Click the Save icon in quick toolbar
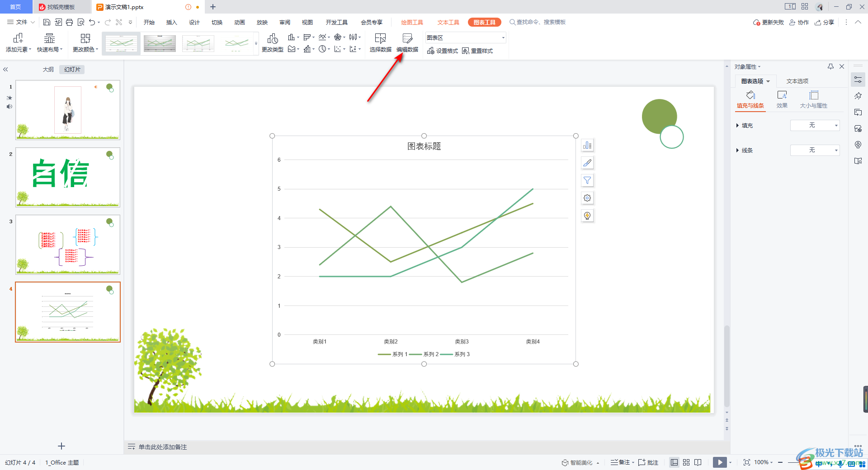Screen dimensions: 868x470 coord(47,22)
